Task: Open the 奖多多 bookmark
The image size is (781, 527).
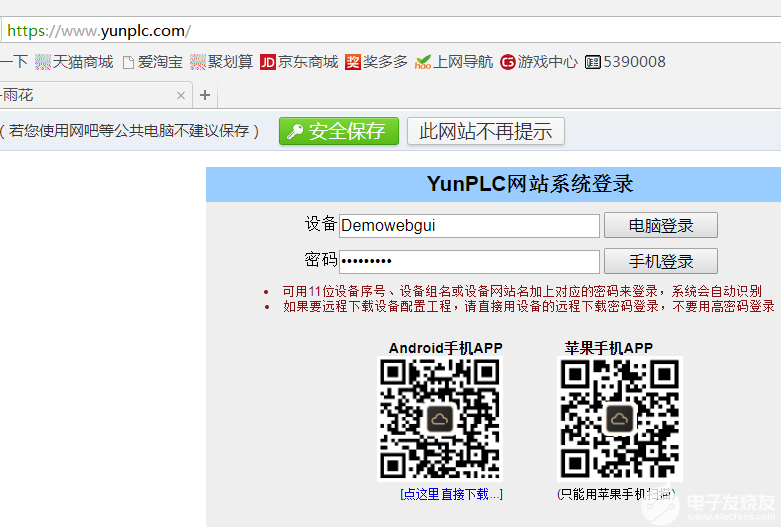Action: (376, 62)
